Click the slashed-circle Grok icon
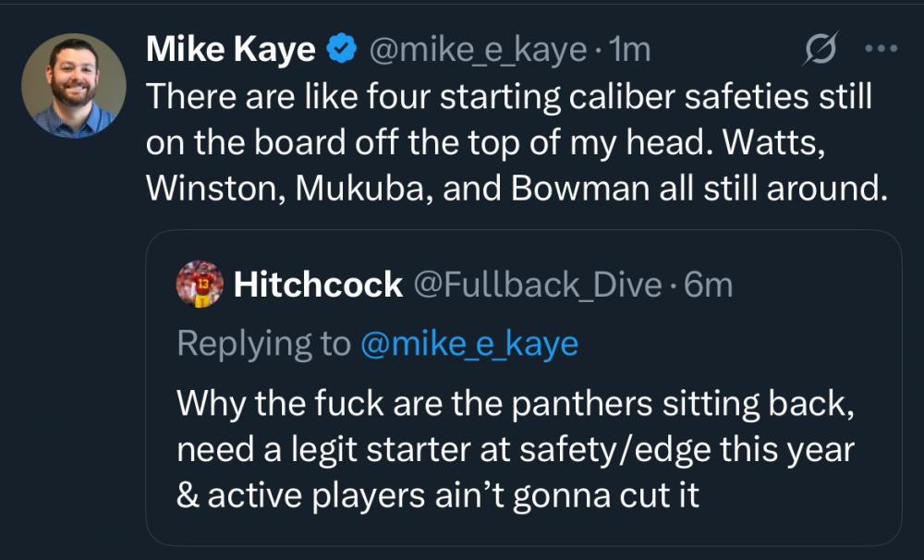The image size is (924, 560). (820, 50)
